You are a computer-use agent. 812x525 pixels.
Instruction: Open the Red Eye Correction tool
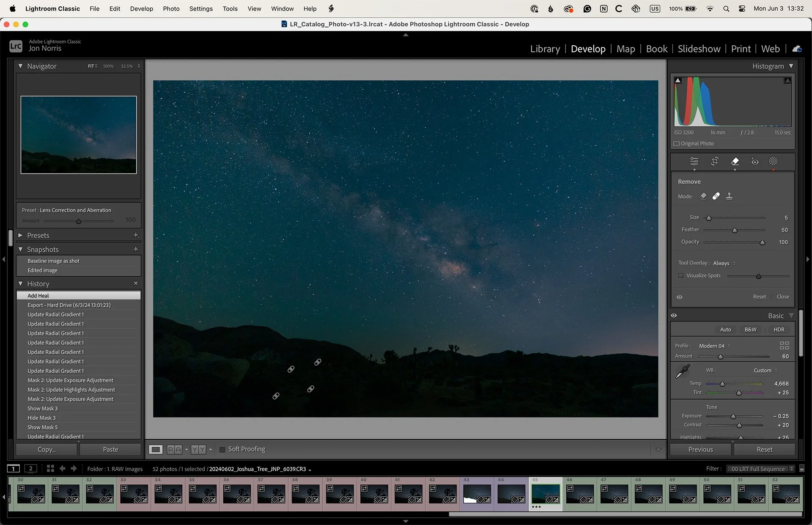click(x=754, y=161)
